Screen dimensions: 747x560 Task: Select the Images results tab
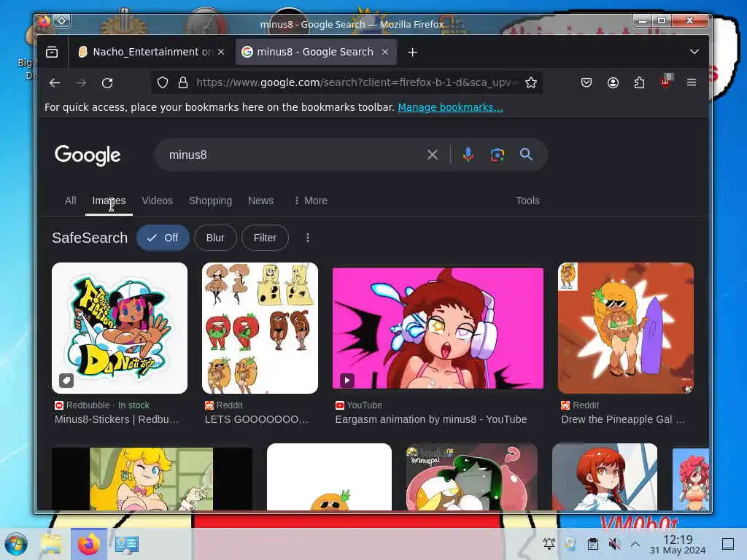(x=109, y=201)
